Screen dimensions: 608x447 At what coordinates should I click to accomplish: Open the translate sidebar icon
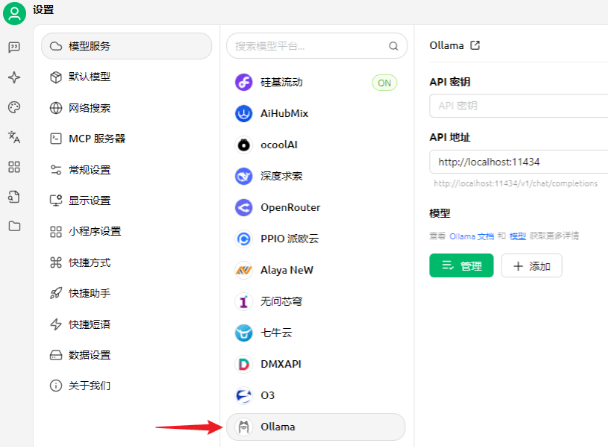click(14, 137)
